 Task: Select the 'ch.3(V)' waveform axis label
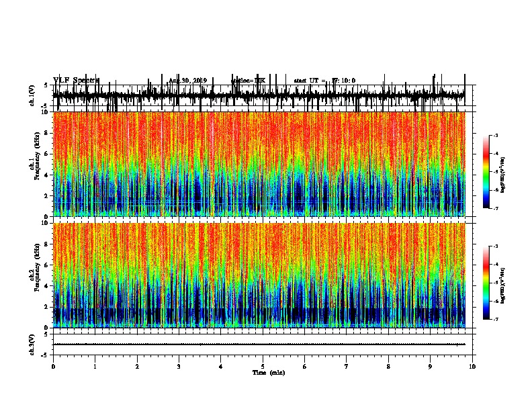pos(32,345)
